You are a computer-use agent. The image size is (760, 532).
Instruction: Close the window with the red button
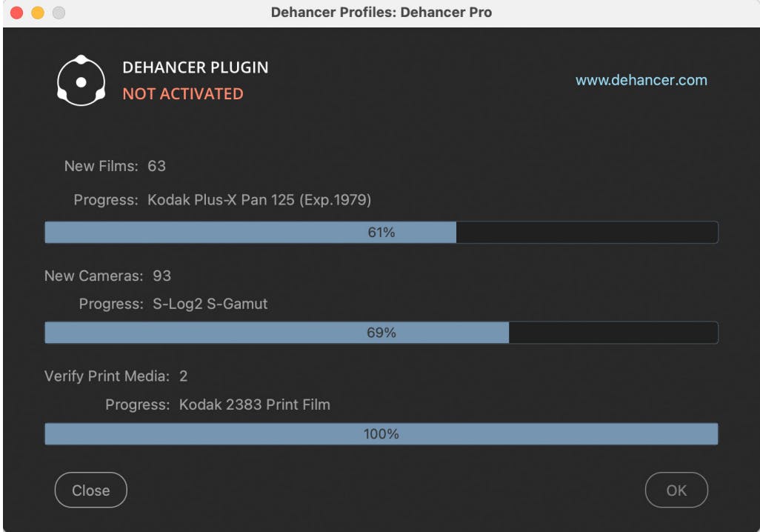click(x=16, y=13)
